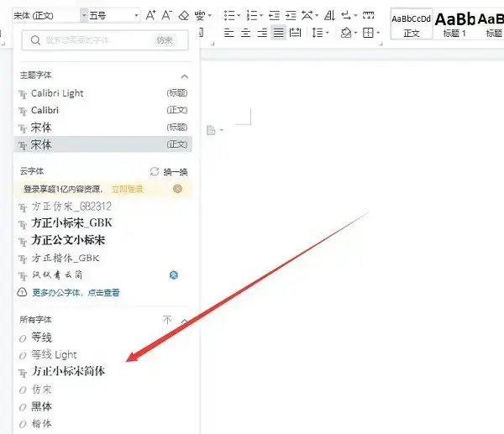This screenshot has height=434, width=504.
Task: Choose cloud font 方正公文小标宋
Action: tap(103, 240)
